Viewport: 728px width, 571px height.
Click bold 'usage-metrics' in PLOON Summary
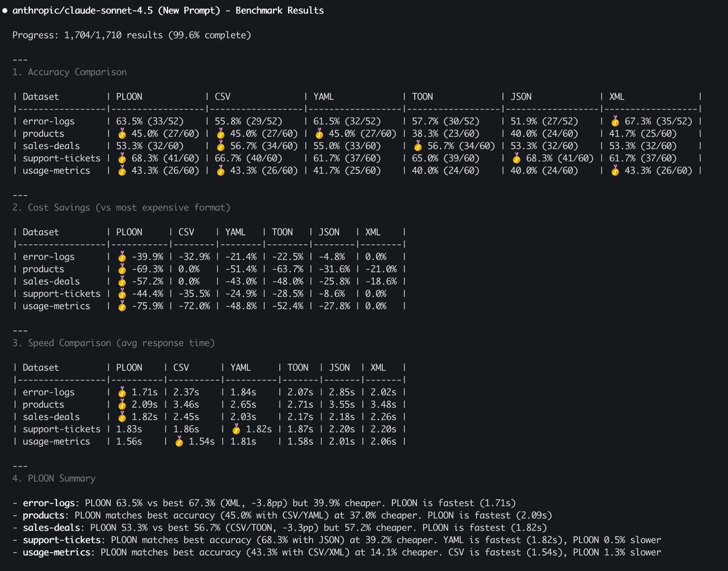(56, 552)
